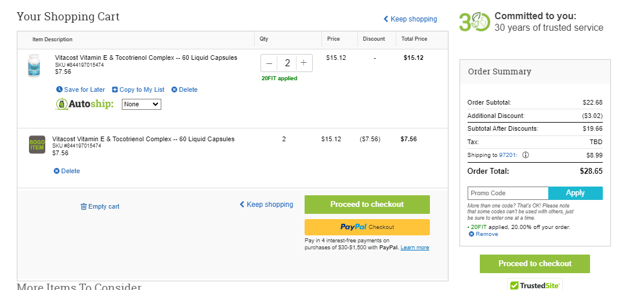The height and width of the screenshot is (290, 644).
Task: Save the first item for later
Action: (81, 89)
